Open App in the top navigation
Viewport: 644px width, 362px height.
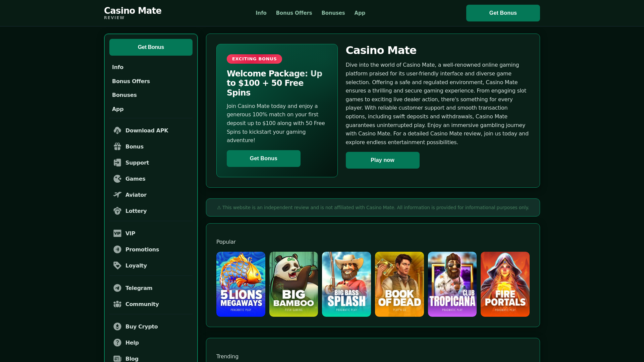click(x=360, y=13)
